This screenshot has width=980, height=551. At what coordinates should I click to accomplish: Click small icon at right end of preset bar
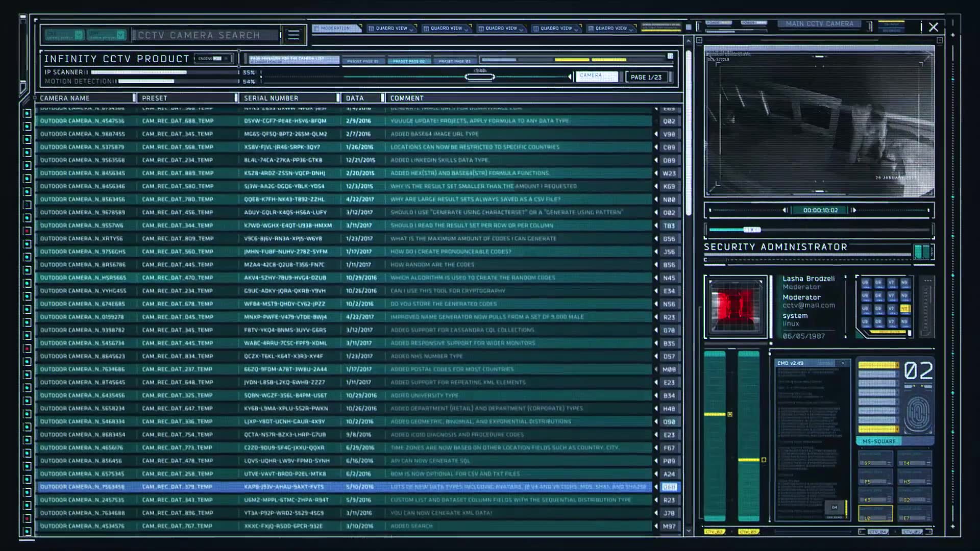click(x=670, y=56)
